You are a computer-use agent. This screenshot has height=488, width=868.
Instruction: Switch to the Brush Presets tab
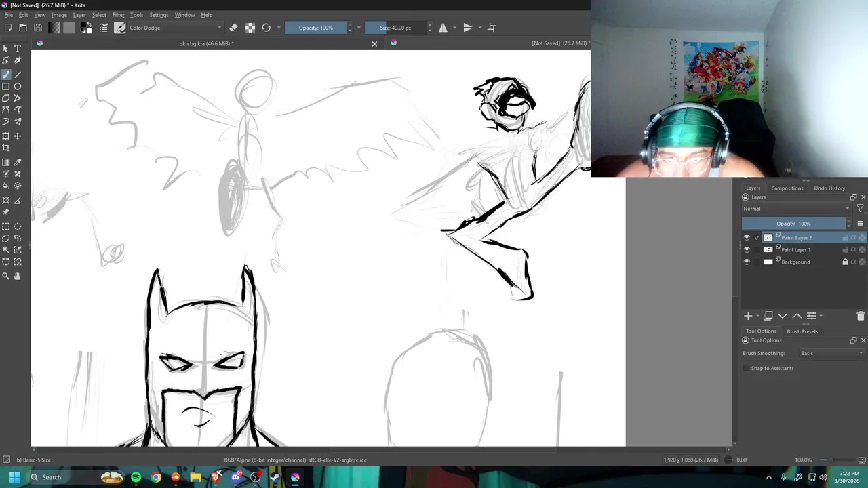(802, 331)
